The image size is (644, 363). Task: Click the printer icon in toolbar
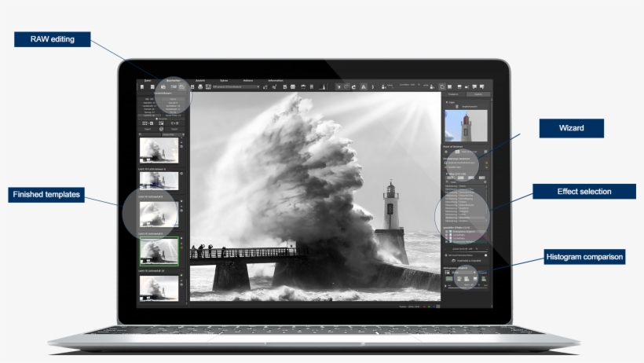(200, 86)
